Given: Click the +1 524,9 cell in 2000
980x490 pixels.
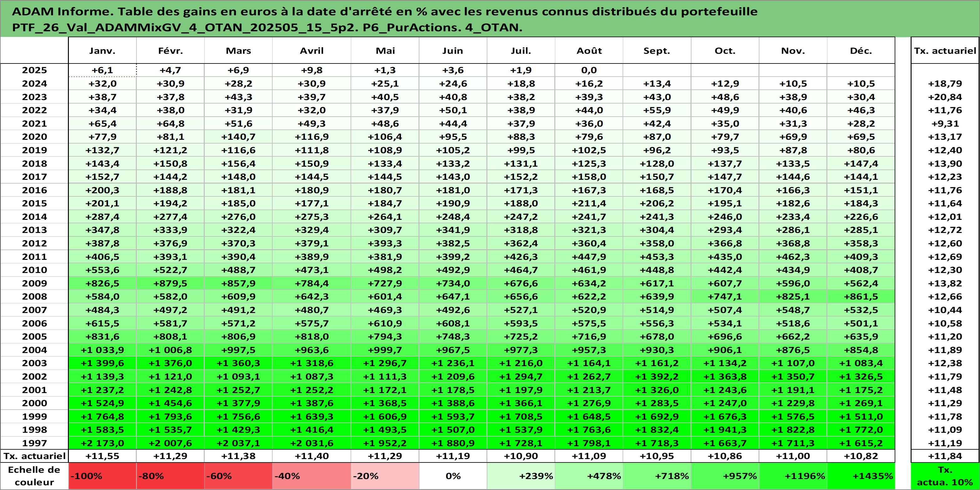Looking at the screenshot, I should [x=102, y=403].
